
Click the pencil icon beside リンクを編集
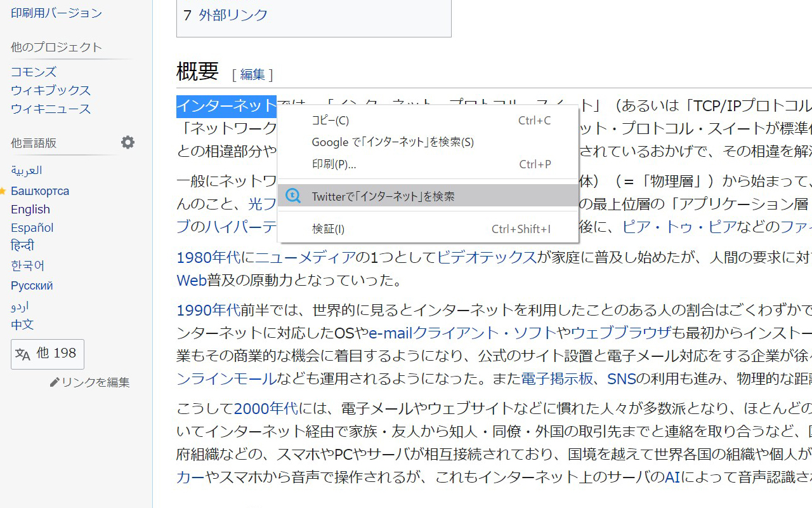55,382
